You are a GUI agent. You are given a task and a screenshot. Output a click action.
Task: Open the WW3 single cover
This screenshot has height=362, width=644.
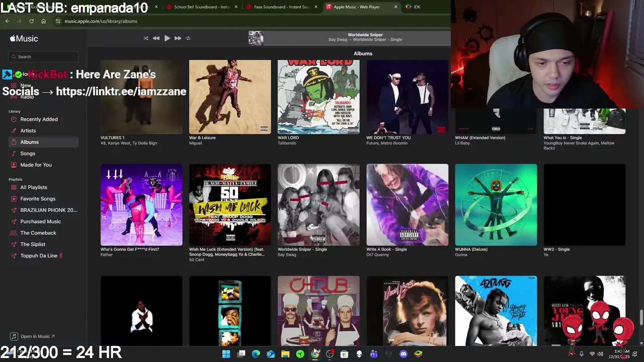pyautogui.click(x=585, y=205)
